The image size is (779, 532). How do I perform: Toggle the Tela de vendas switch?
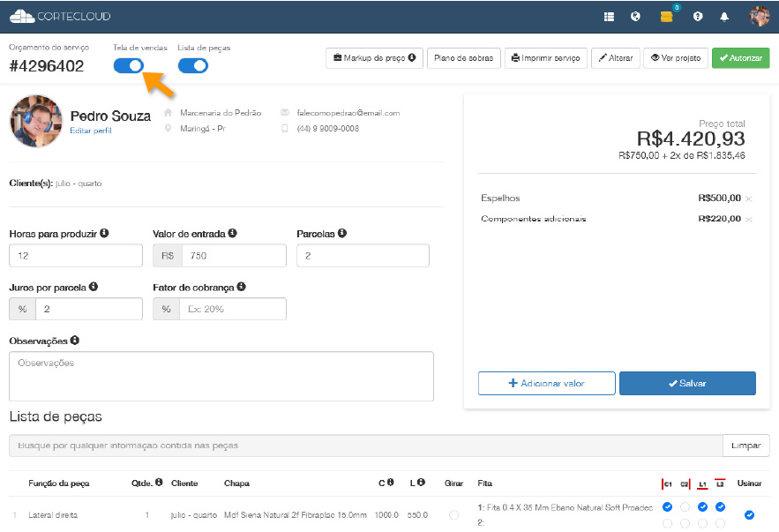[129, 65]
